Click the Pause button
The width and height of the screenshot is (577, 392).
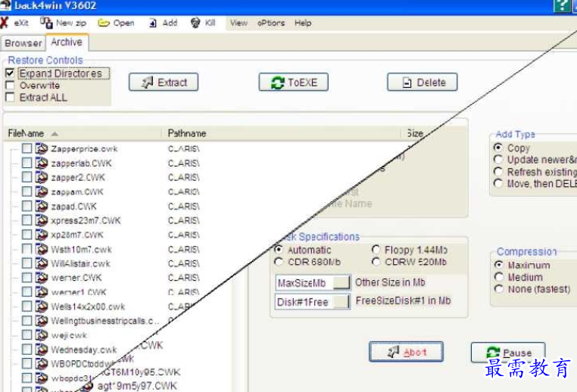508,353
